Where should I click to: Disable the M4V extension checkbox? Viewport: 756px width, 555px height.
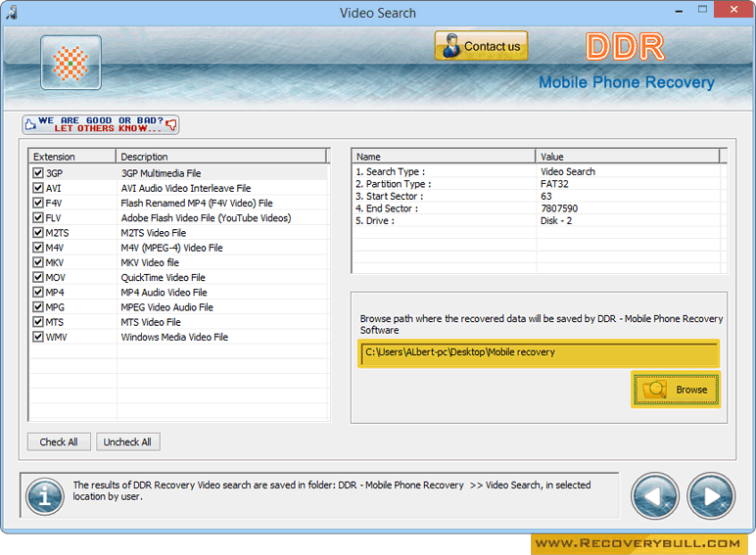[38, 248]
